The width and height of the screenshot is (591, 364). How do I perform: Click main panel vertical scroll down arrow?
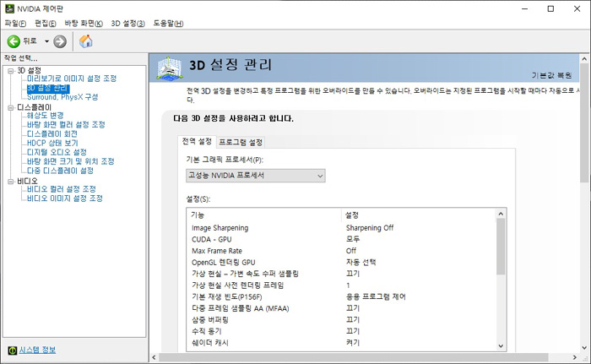tap(584, 348)
